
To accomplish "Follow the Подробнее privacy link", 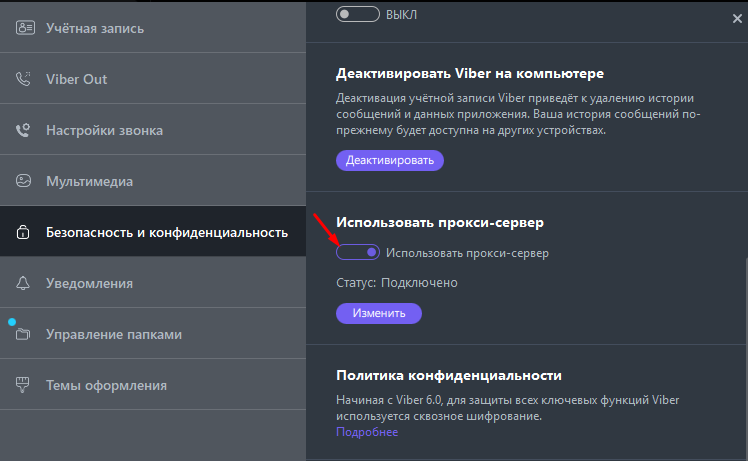I will 367,432.
